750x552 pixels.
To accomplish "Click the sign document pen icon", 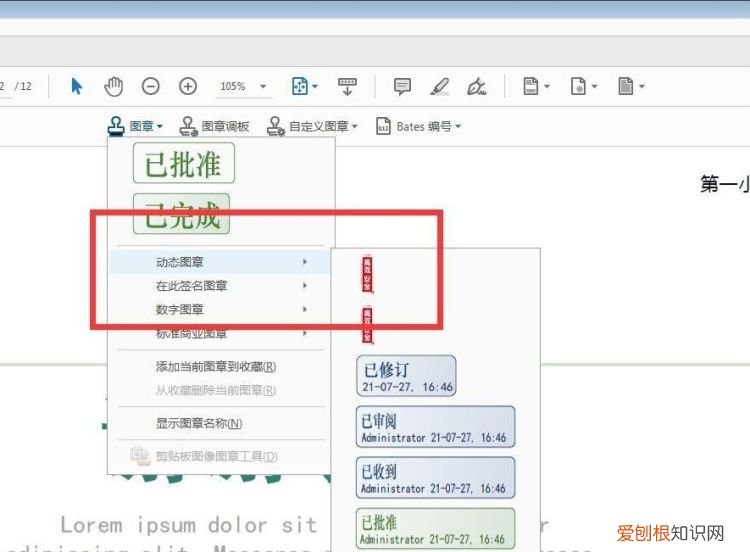I will (x=476, y=87).
